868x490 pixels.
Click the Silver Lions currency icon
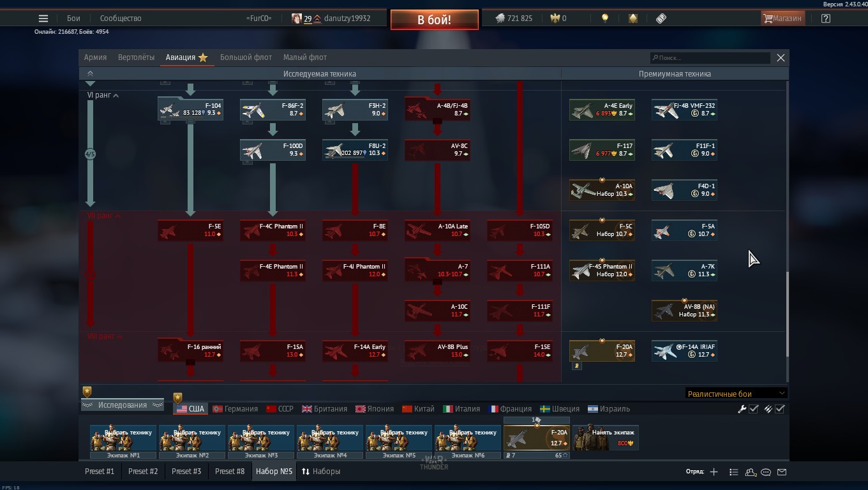click(500, 19)
